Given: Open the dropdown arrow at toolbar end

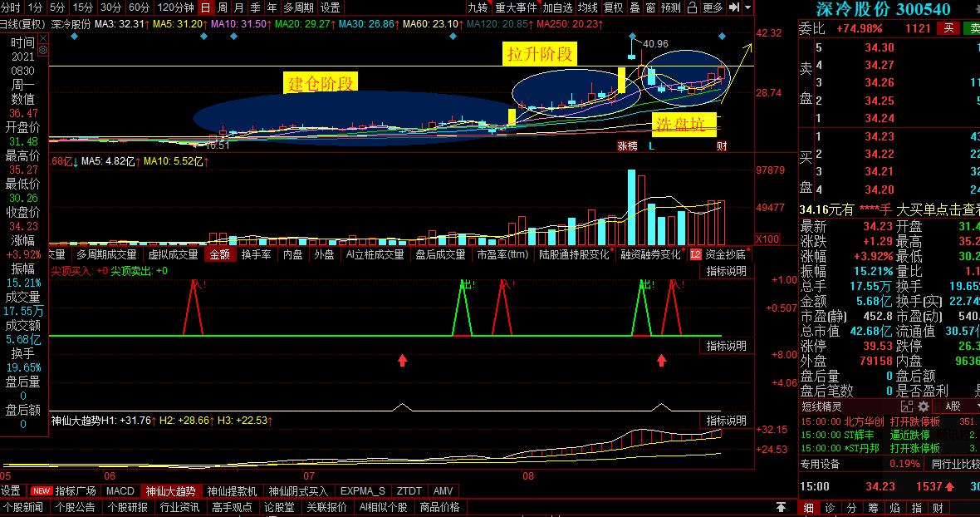Looking at the screenshot, I should click(x=748, y=8).
